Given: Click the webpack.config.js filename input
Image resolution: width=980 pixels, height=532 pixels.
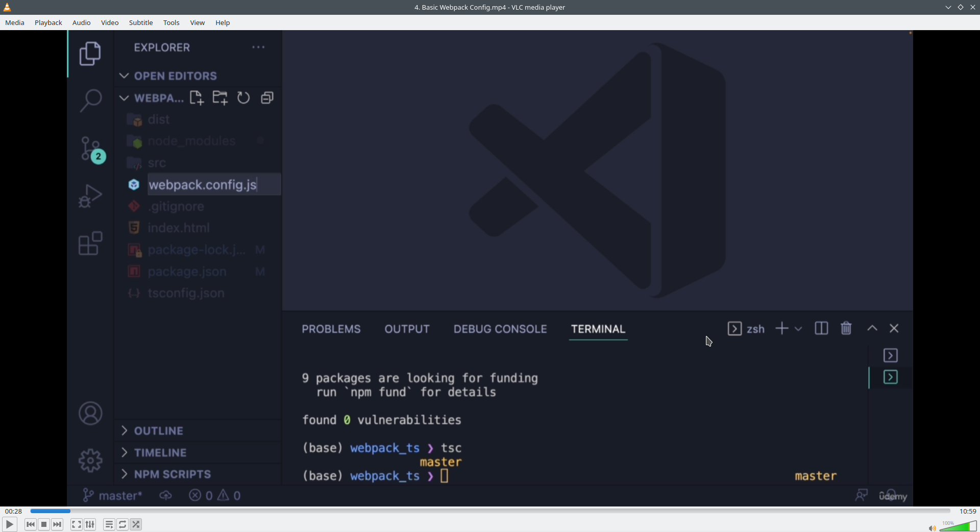Looking at the screenshot, I should 214,184.
